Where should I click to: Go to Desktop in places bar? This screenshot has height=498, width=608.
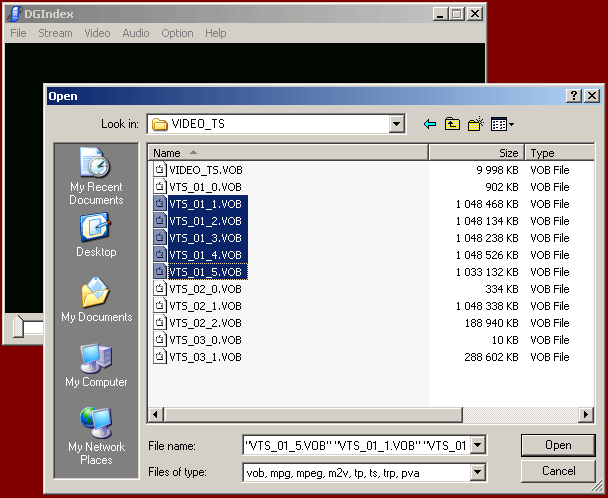coord(96,235)
